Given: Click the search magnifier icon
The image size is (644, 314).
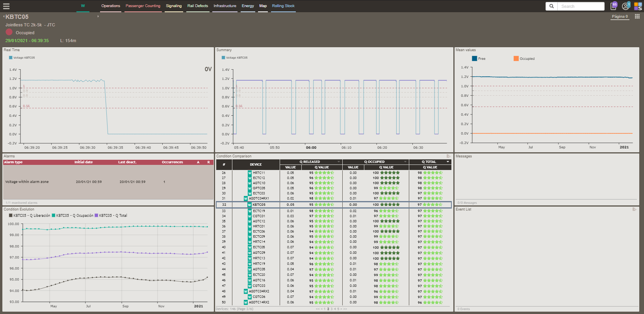Looking at the screenshot, I should (551, 6).
